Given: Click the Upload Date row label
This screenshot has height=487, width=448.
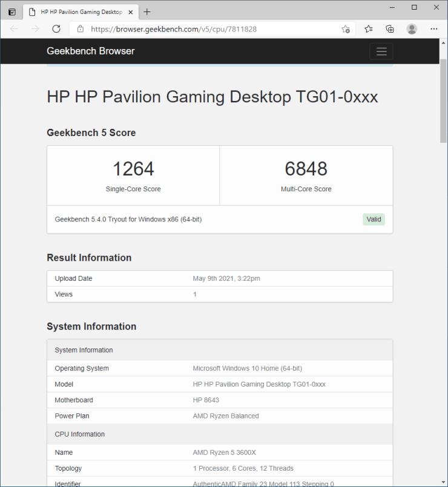Looking at the screenshot, I should point(73,279).
